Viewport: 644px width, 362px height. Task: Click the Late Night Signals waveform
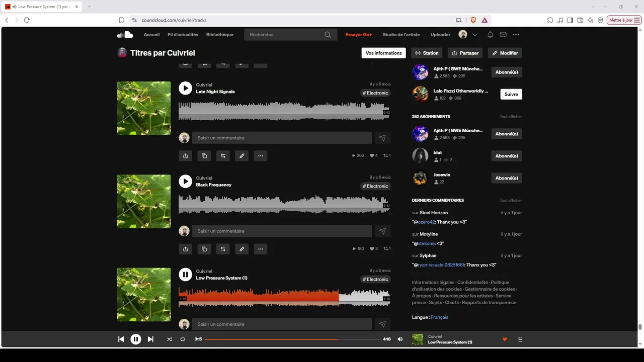[284, 111]
